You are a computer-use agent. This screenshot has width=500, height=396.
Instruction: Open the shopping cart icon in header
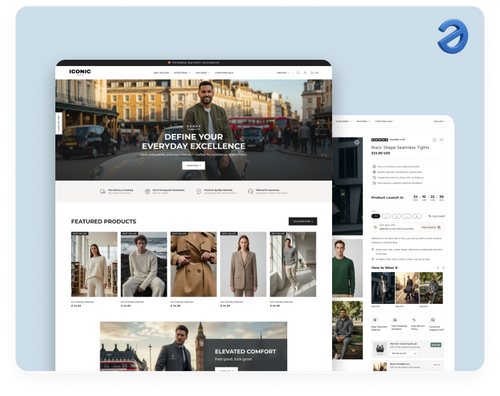[x=312, y=73]
